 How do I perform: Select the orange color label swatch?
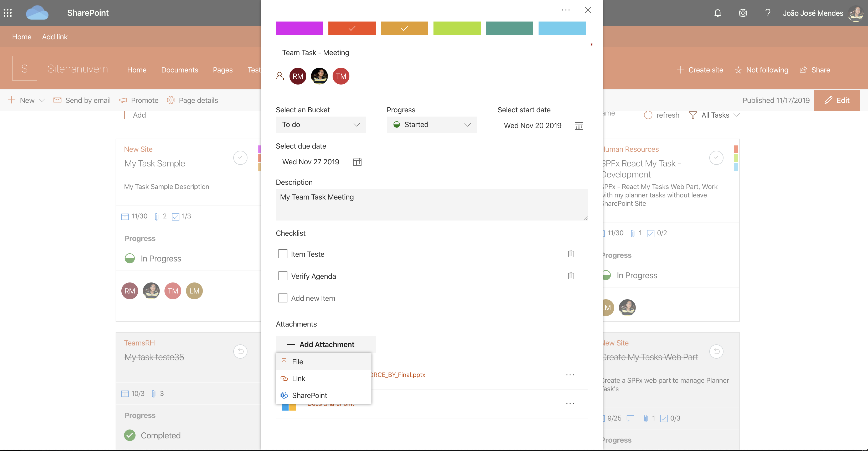pos(404,28)
